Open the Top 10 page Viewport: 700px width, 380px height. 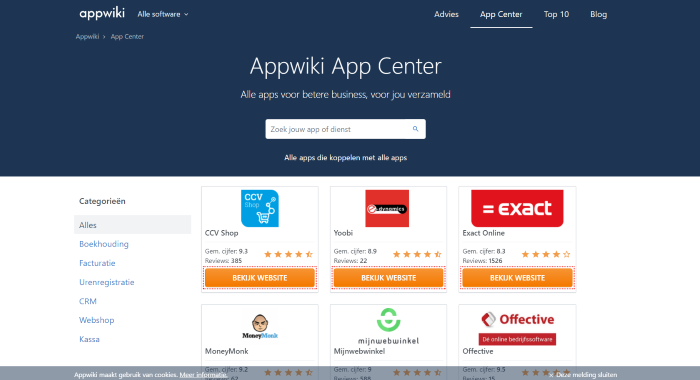556,14
